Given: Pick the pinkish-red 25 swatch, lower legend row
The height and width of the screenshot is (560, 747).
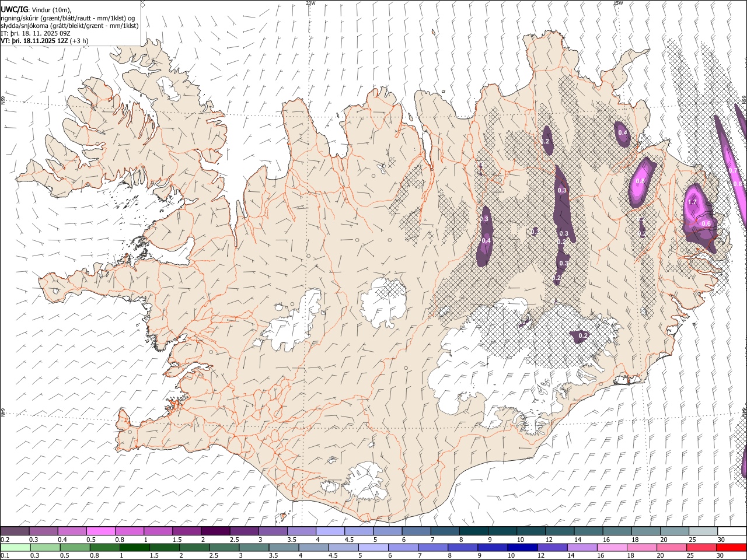Looking at the screenshot, I should point(701,547).
